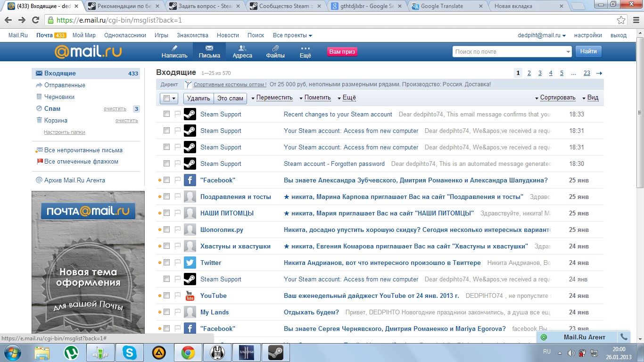644x362 pixels.
Task: Click the Написать compose pencil icon
Action: pyautogui.click(x=174, y=48)
